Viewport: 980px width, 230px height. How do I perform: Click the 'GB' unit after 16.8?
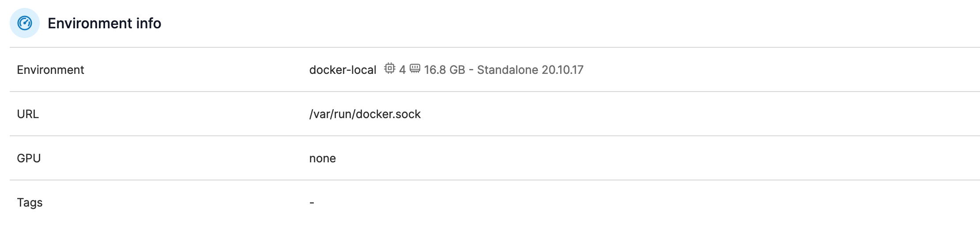pyautogui.click(x=457, y=70)
